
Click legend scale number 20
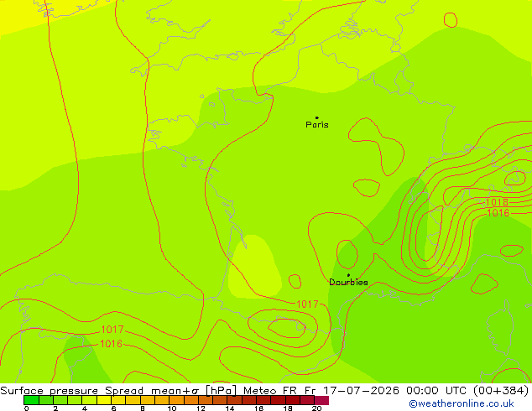[x=316, y=408]
